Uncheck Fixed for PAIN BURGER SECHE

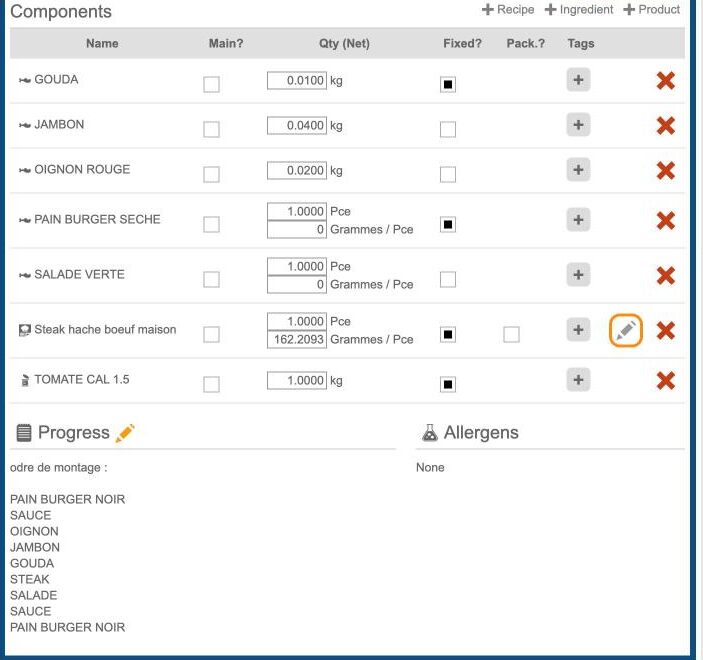tap(448, 224)
